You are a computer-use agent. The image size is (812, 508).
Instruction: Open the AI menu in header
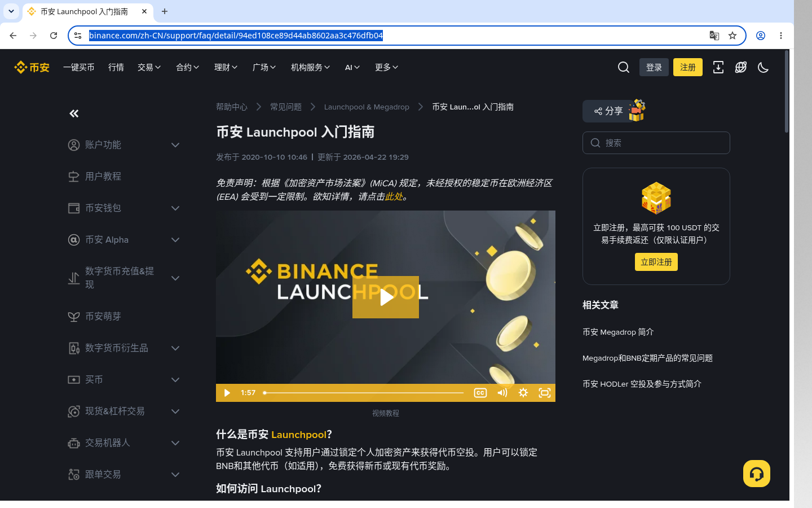352,67
